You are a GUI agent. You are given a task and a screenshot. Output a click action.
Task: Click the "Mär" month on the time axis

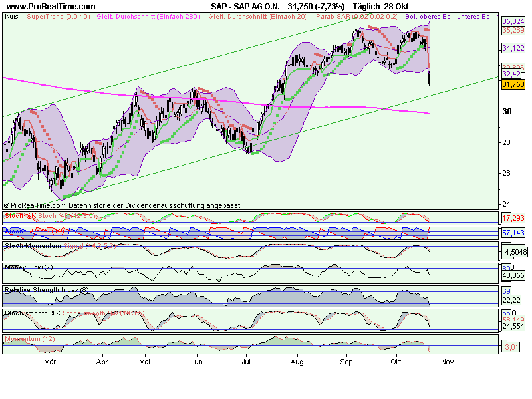[x=50, y=362]
